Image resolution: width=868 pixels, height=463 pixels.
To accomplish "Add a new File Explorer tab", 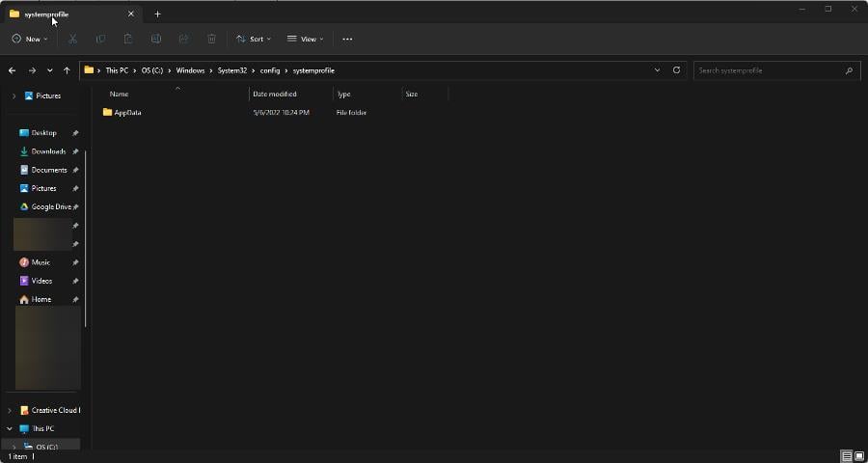I will pyautogui.click(x=157, y=14).
